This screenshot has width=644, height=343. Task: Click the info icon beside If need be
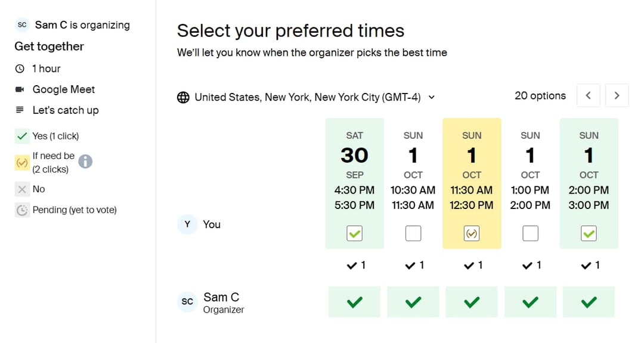[x=85, y=161]
